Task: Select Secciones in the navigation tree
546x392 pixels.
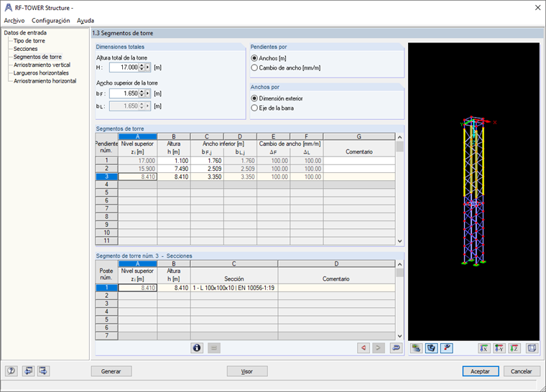Action: coord(25,49)
